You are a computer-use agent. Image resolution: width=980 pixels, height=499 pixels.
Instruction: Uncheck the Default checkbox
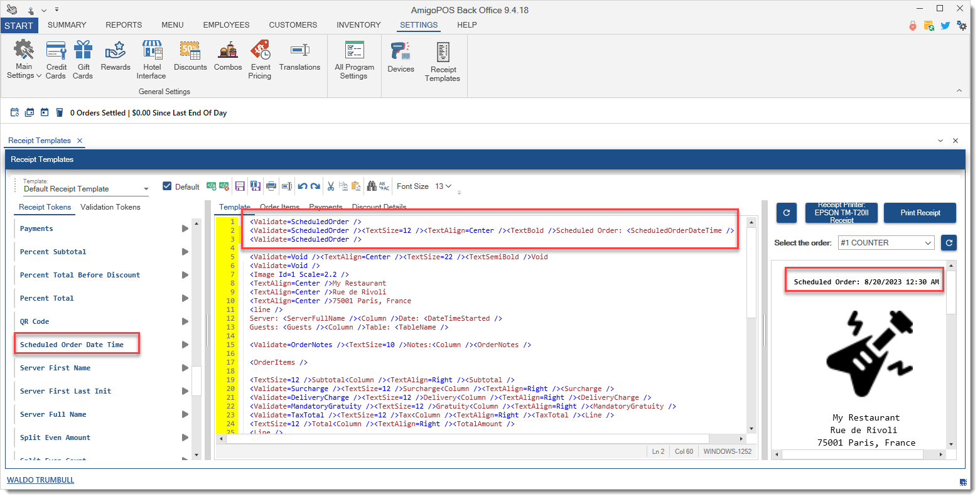167,186
